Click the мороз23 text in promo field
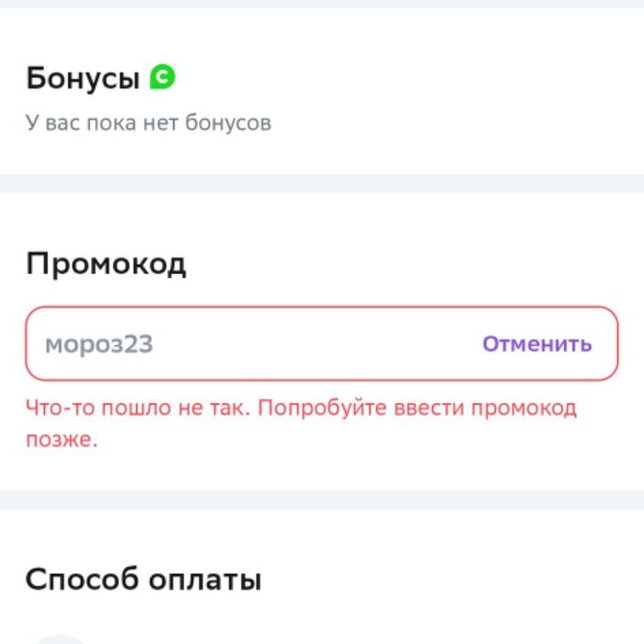 (x=99, y=345)
